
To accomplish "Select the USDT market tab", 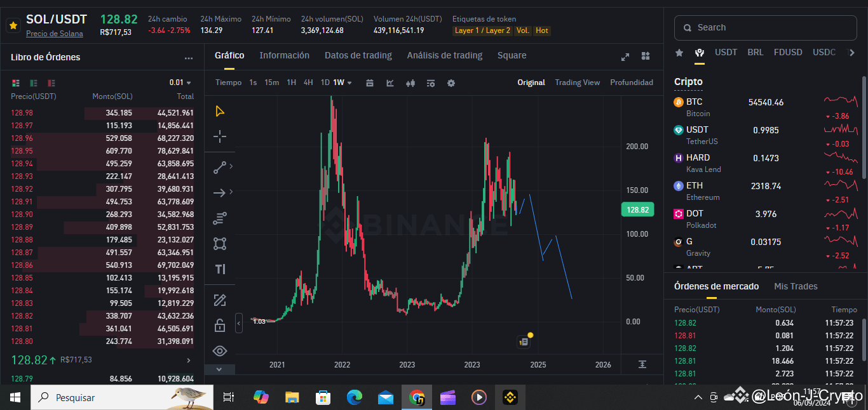I will (x=726, y=52).
